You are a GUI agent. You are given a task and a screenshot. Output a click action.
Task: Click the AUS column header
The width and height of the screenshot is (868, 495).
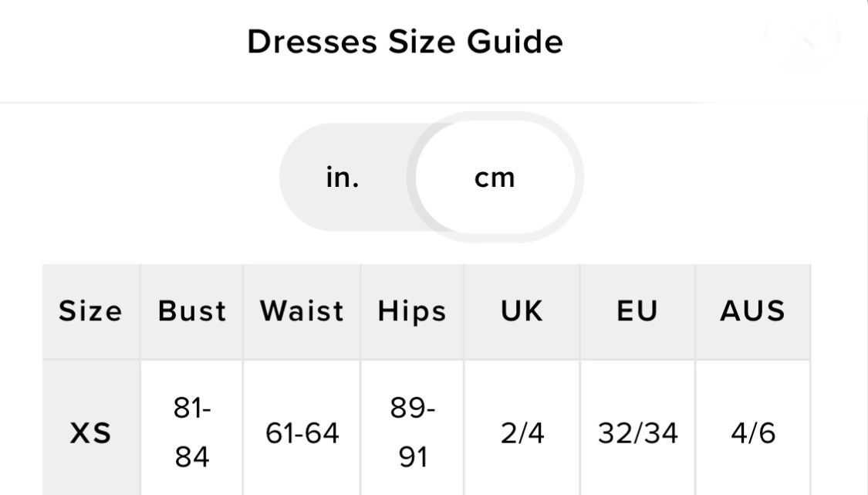752,311
